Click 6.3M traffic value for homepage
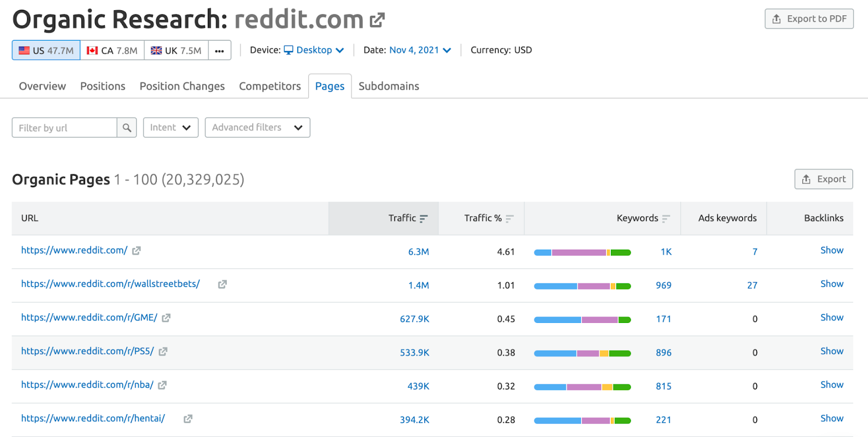This screenshot has width=868, height=437. pyautogui.click(x=419, y=252)
